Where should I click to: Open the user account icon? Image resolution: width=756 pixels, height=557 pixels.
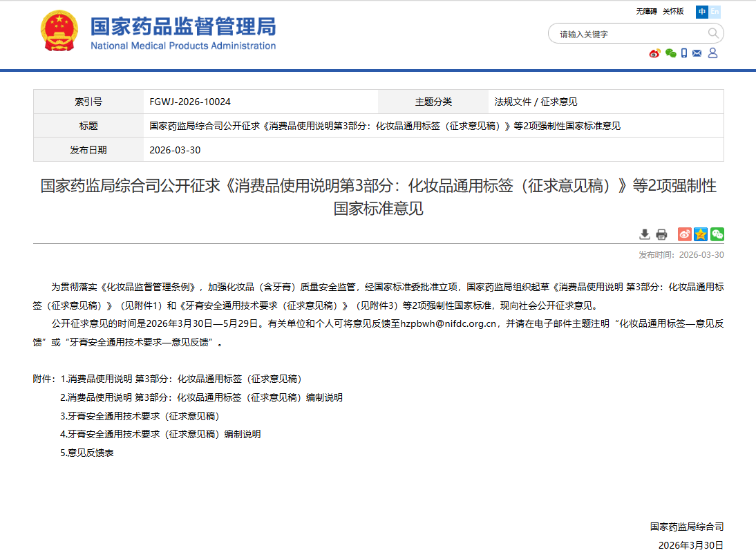(x=712, y=53)
